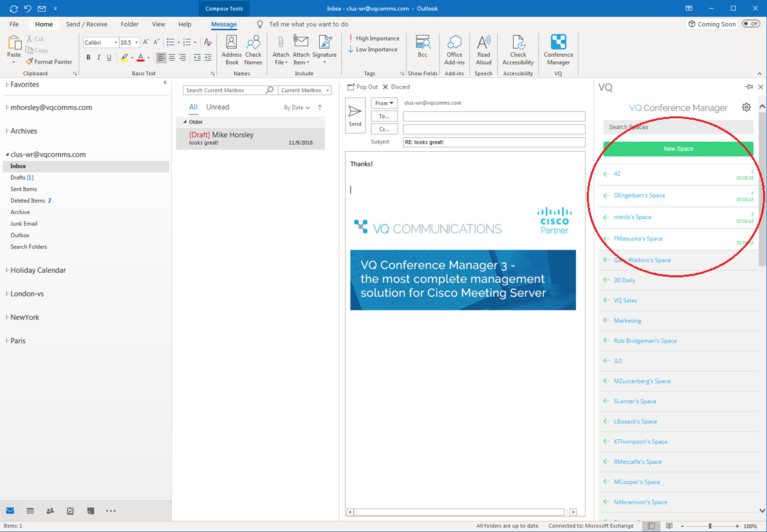Click Send/Receive All Folders in quick access

[x=14, y=9]
